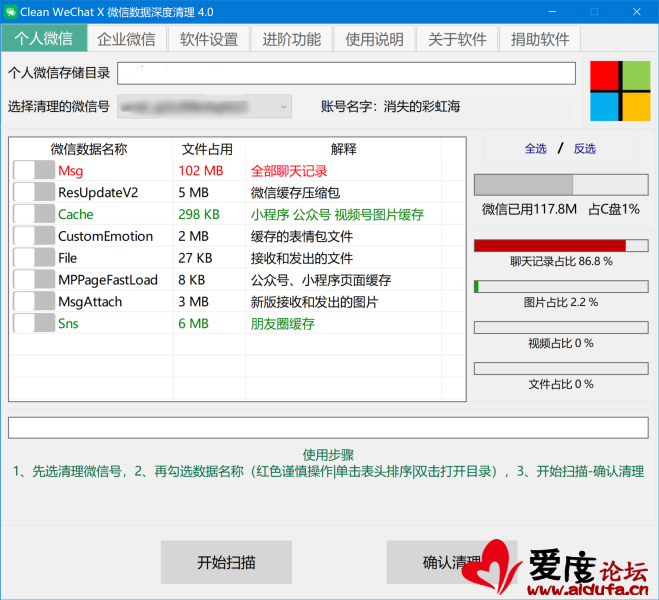Select the red Msg row name

tap(71, 171)
